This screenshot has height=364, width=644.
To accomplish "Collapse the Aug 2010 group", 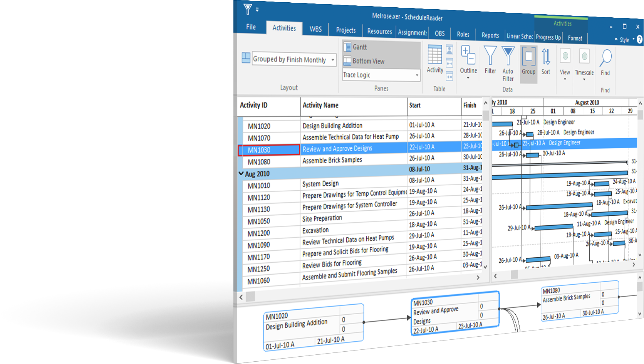I will click(x=241, y=173).
